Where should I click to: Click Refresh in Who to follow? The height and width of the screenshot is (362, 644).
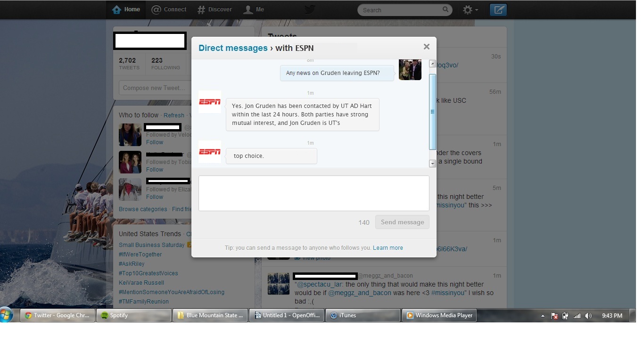click(x=174, y=115)
